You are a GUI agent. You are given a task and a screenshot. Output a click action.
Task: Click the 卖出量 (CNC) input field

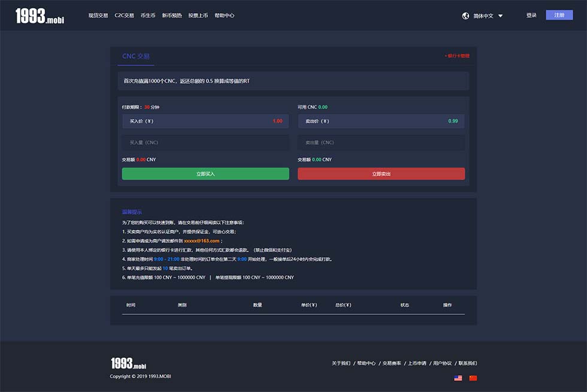tap(381, 142)
